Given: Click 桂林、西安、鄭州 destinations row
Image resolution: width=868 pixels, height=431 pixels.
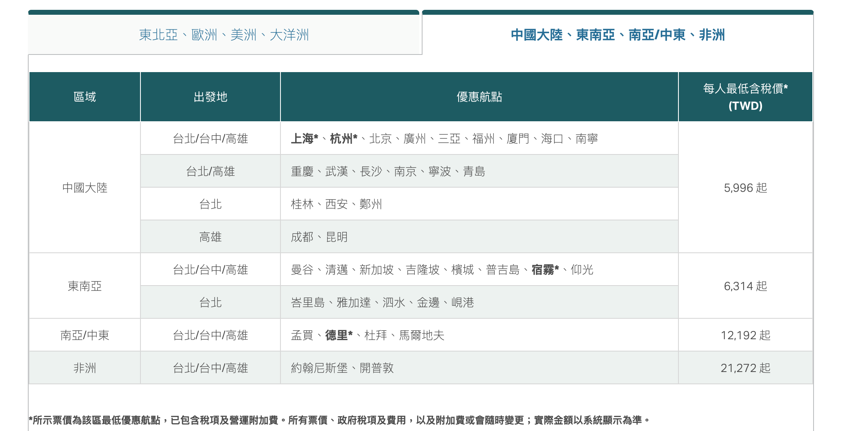Looking at the screenshot, I should click(479, 204).
